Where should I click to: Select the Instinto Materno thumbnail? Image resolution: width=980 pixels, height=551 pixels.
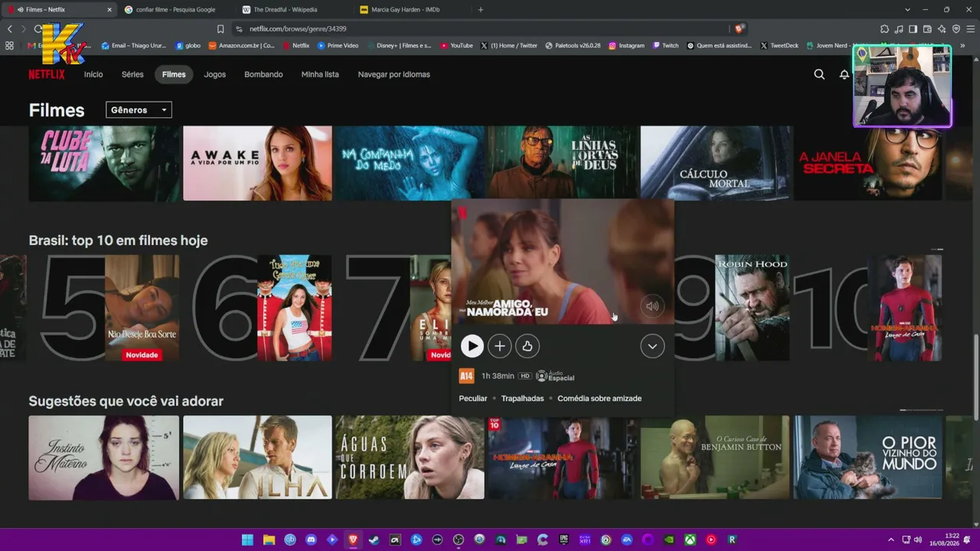point(104,458)
